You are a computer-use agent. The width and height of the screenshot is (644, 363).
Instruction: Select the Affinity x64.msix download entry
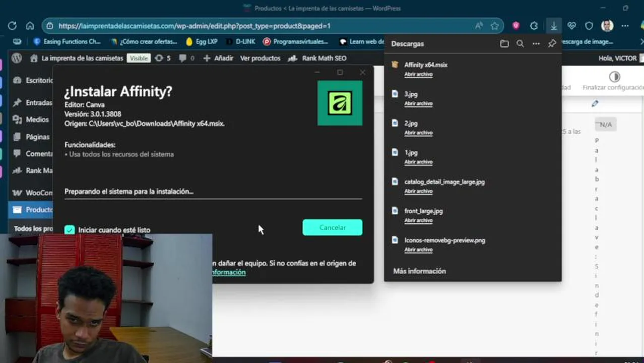pos(426,65)
